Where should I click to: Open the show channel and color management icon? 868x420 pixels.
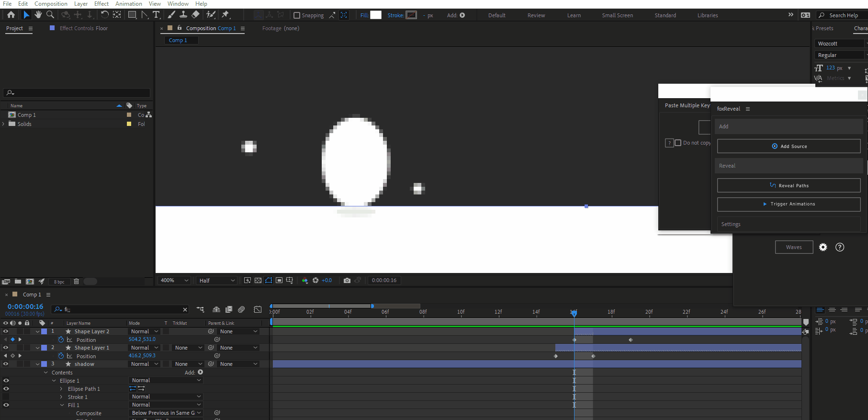pos(305,281)
